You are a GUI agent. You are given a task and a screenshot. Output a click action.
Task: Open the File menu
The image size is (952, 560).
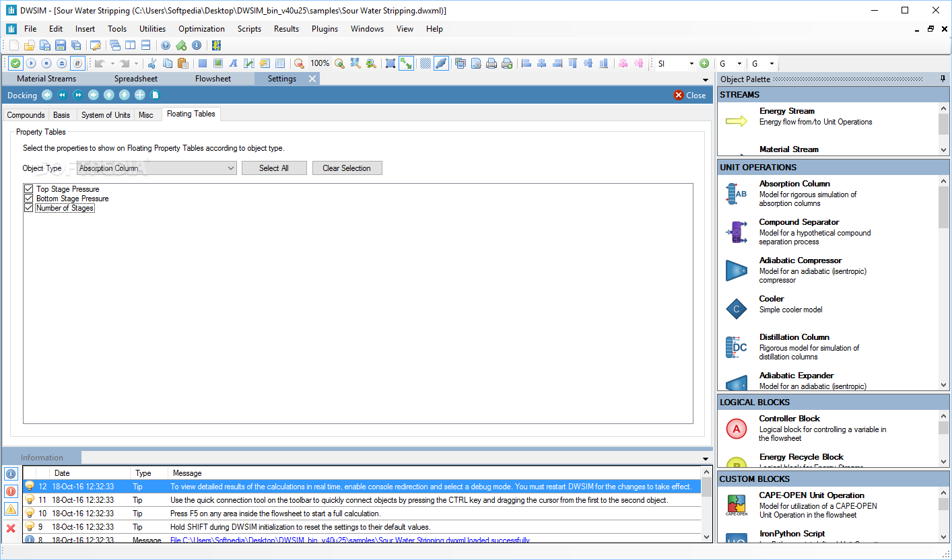click(30, 29)
